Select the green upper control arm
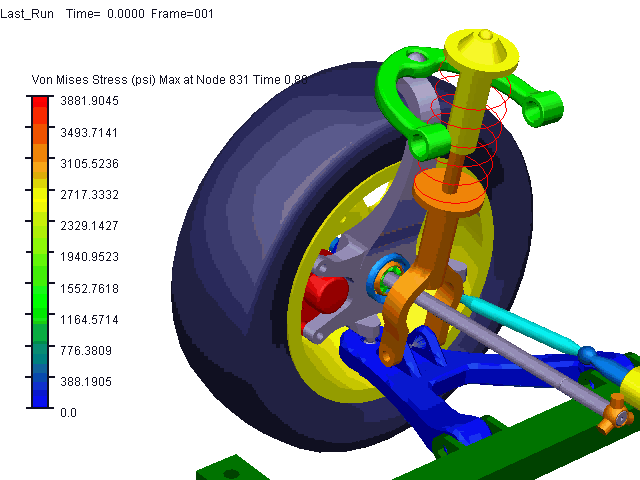The height and width of the screenshot is (480, 640). coord(400,90)
